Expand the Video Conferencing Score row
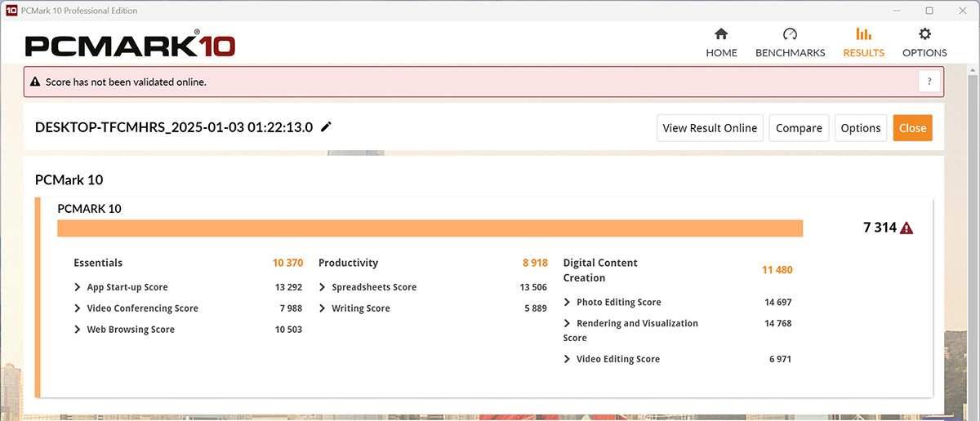This screenshot has width=980, height=421. (x=77, y=308)
